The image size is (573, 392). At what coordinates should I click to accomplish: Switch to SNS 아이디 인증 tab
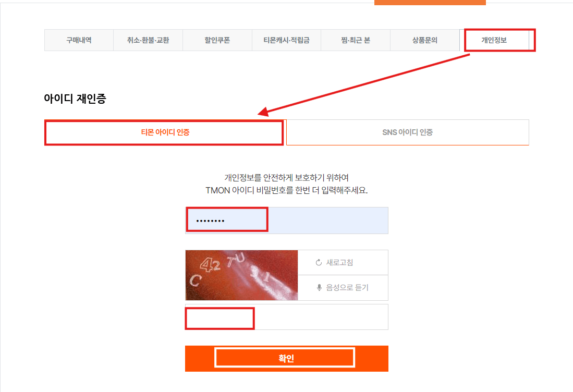coord(407,132)
